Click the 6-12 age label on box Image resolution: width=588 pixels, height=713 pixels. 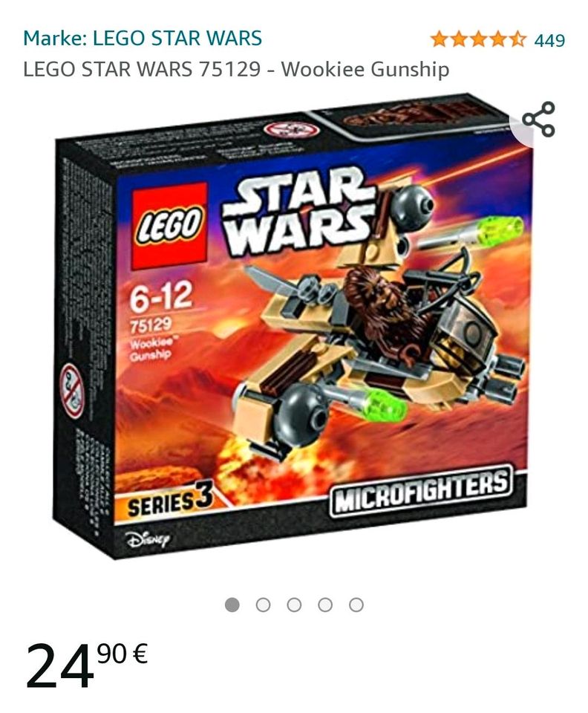pos(161,296)
